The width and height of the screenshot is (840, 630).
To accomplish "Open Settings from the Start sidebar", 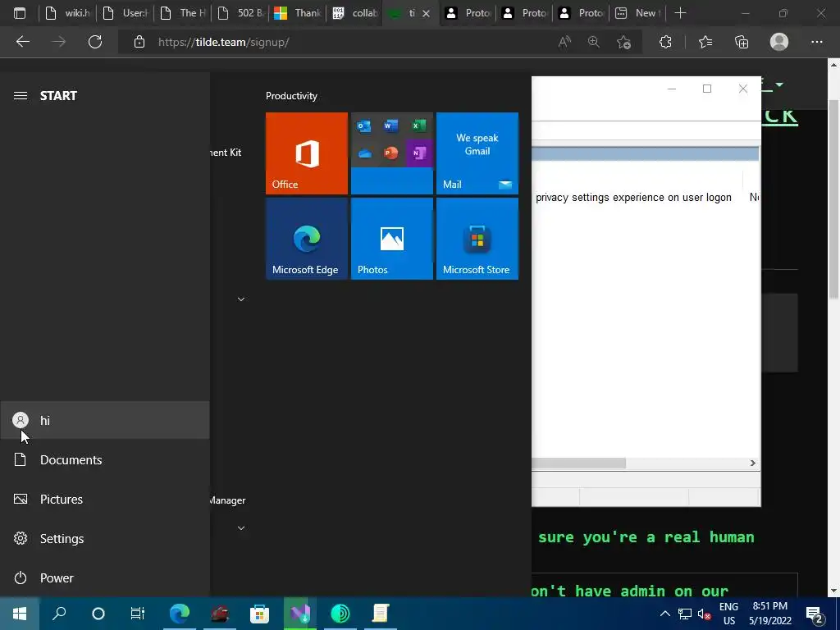I will click(104, 538).
